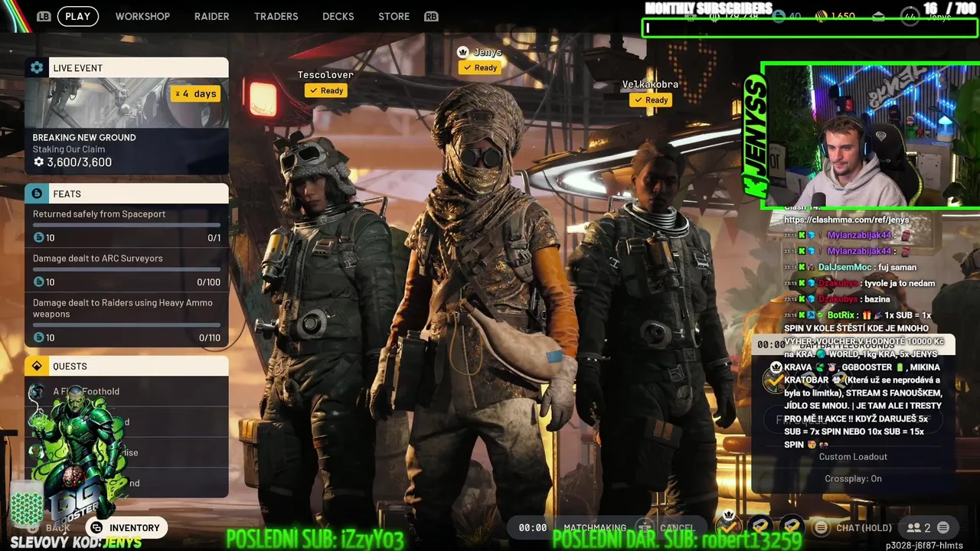The width and height of the screenshot is (980, 551).
Task: Open the DECKS tab
Action: [x=338, y=16]
